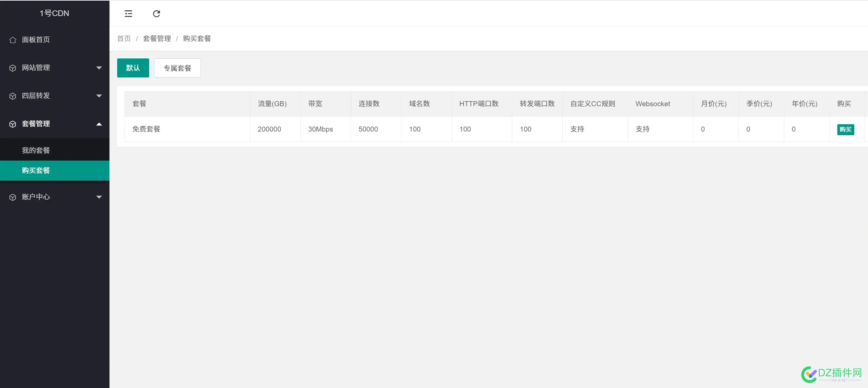Viewport: 868px width, 388px height.
Task: Click the refresh icon to reload the page
Action: coord(157,14)
